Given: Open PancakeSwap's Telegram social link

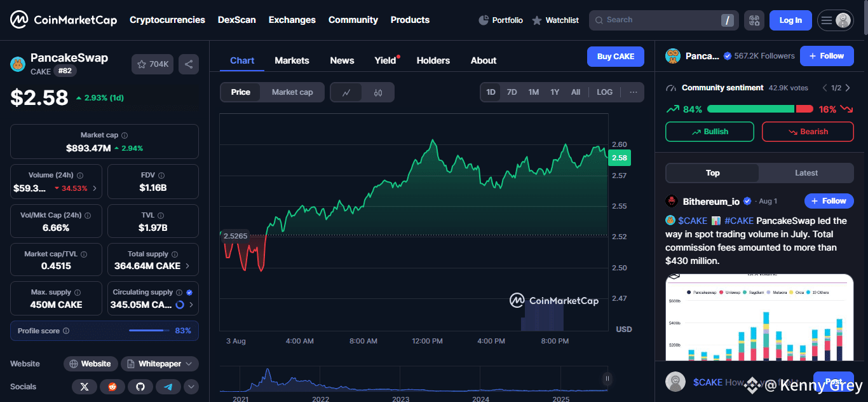Looking at the screenshot, I should pyautogui.click(x=168, y=387).
